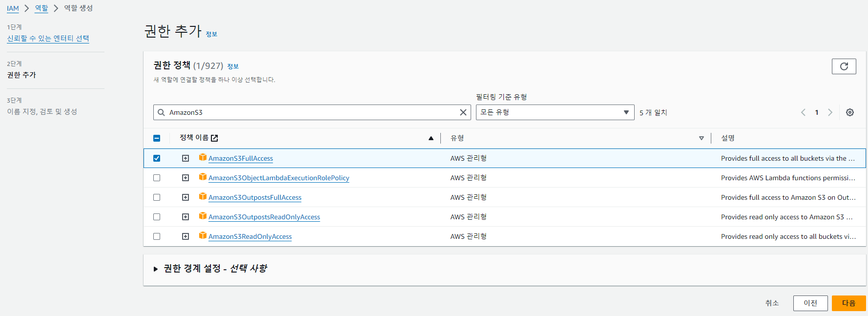
Task: Open AmazonS3ReadOnlyAccess policy link
Action: 250,236
